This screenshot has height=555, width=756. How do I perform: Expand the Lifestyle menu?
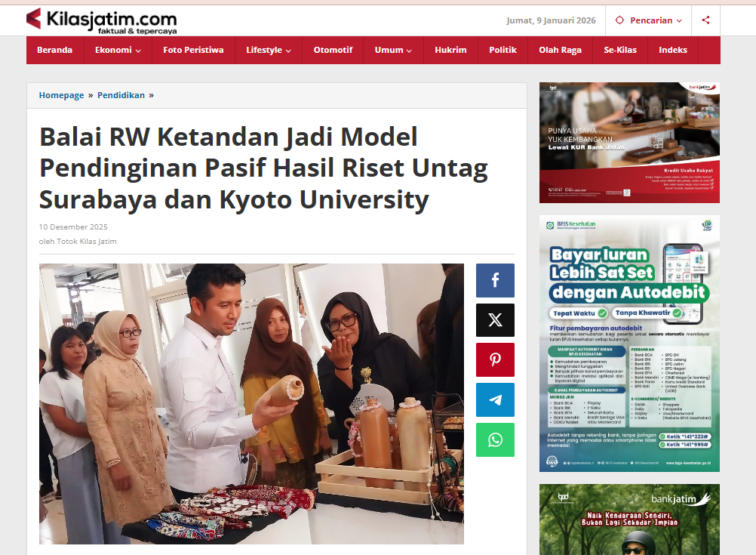point(269,50)
